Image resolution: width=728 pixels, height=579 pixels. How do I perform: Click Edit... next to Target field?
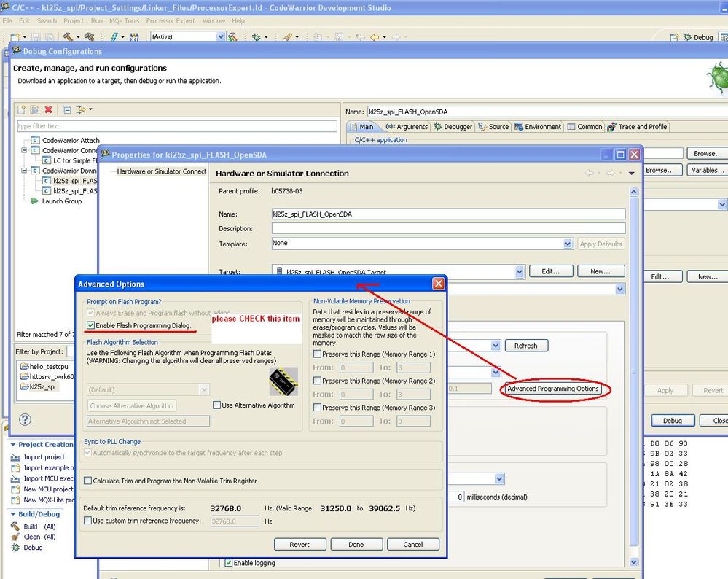[551, 271]
